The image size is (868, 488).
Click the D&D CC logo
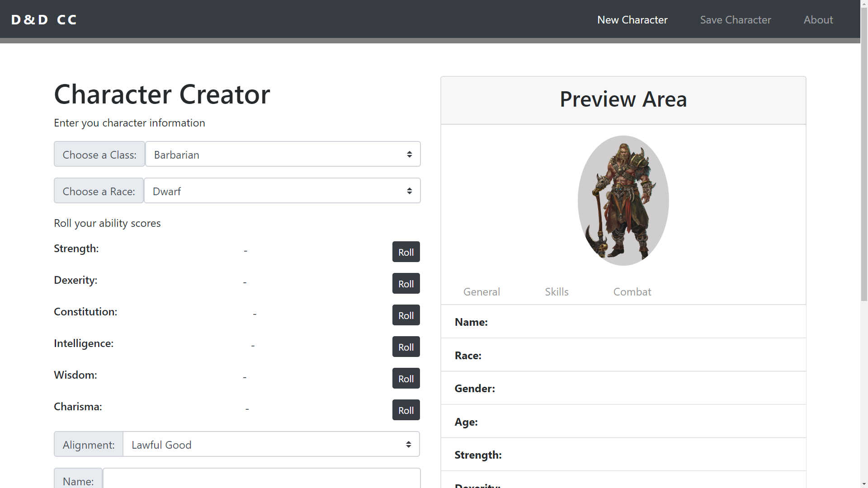pos(44,20)
